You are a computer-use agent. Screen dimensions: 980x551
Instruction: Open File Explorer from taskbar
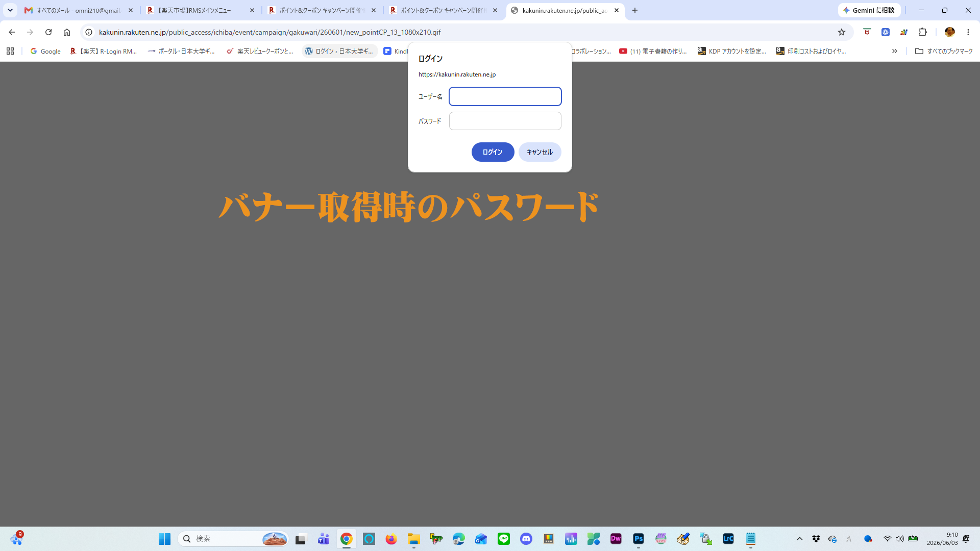click(x=414, y=539)
